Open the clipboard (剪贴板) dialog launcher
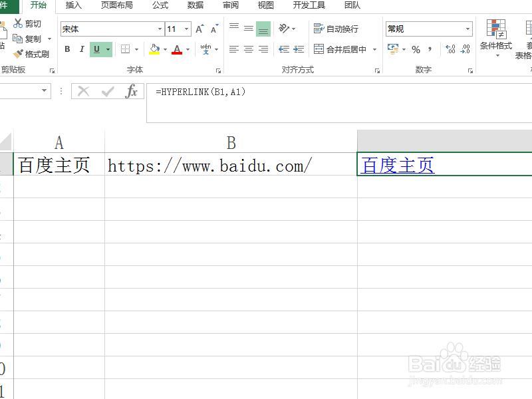Viewport: 532px width, 399px height. (x=52, y=70)
